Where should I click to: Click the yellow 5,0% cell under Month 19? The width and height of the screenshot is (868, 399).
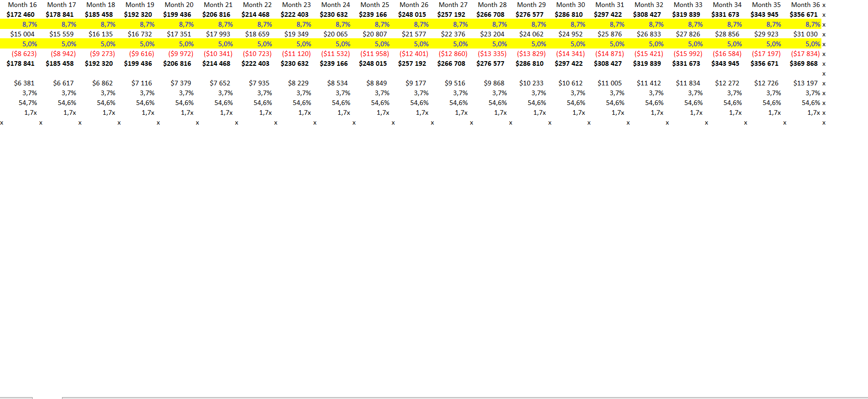click(147, 44)
